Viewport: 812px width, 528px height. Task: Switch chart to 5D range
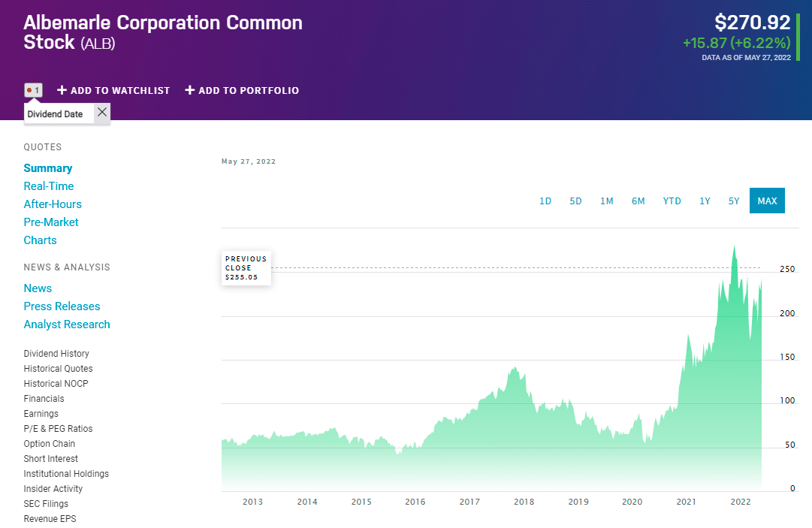click(x=575, y=201)
